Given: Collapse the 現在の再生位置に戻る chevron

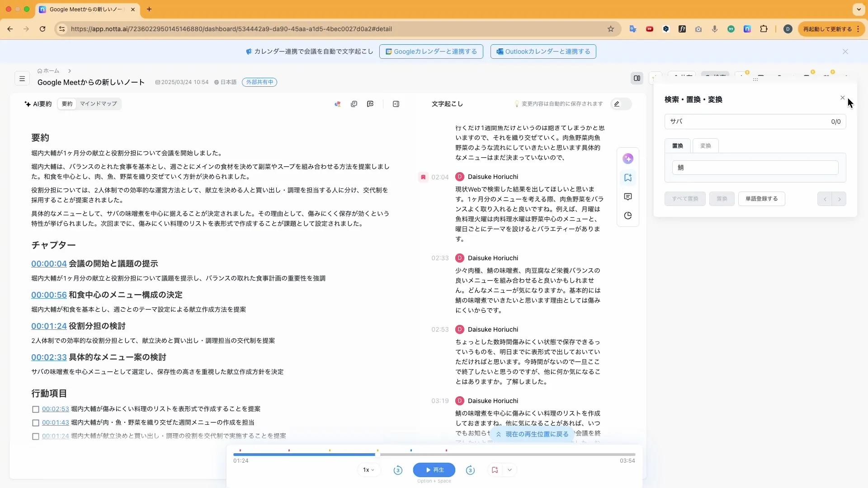Looking at the screenshot, I should tap(499, 434).
